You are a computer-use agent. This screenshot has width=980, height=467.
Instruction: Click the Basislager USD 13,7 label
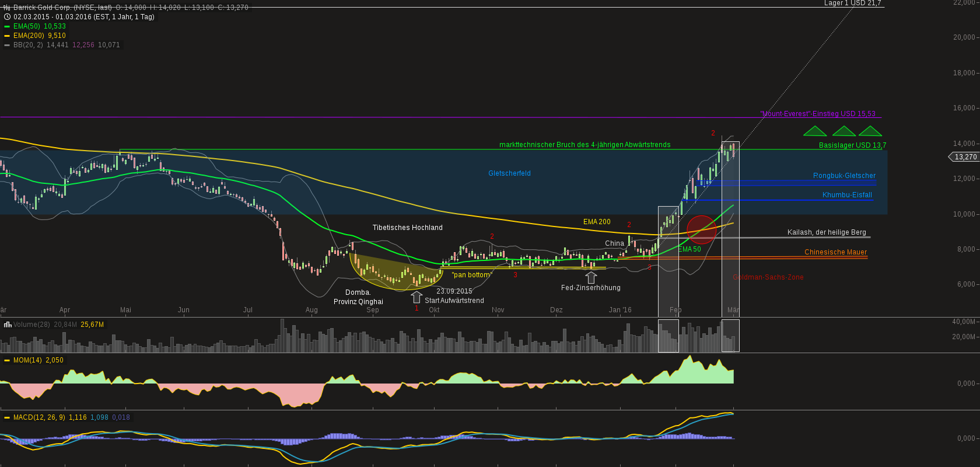[852, 145]
